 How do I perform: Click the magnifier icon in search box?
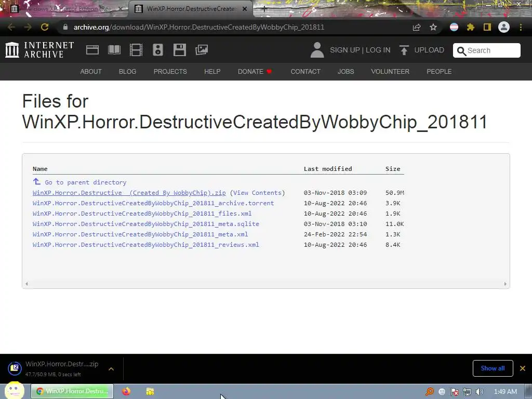point(461,51)
